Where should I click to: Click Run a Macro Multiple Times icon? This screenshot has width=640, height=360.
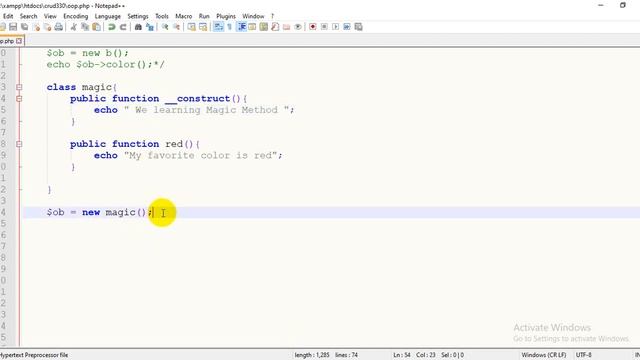pos(347,27)
